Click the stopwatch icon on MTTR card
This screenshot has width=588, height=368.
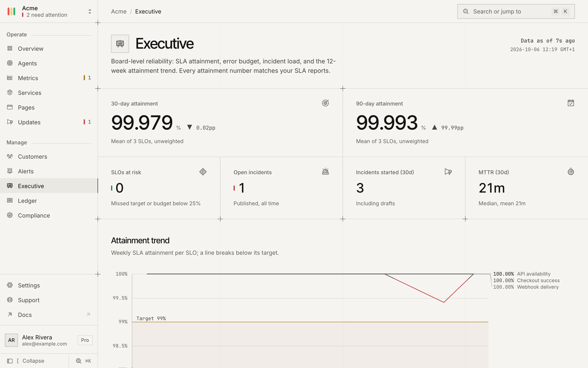(571, 172)
